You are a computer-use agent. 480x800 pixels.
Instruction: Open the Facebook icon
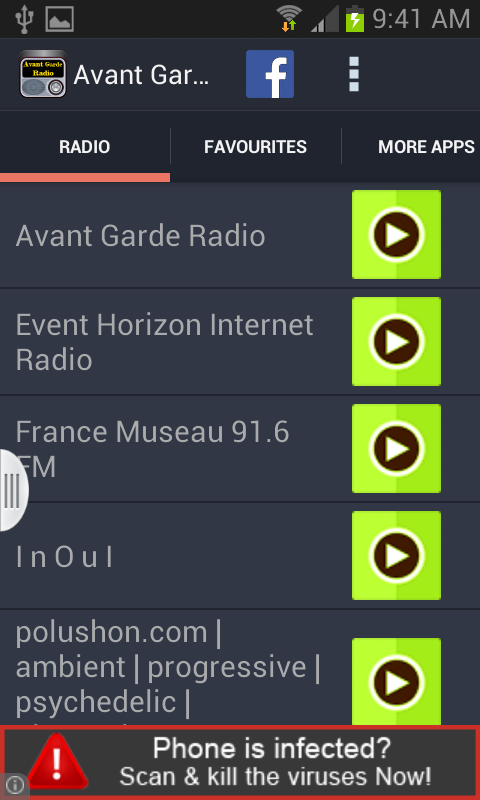point(270,74)
